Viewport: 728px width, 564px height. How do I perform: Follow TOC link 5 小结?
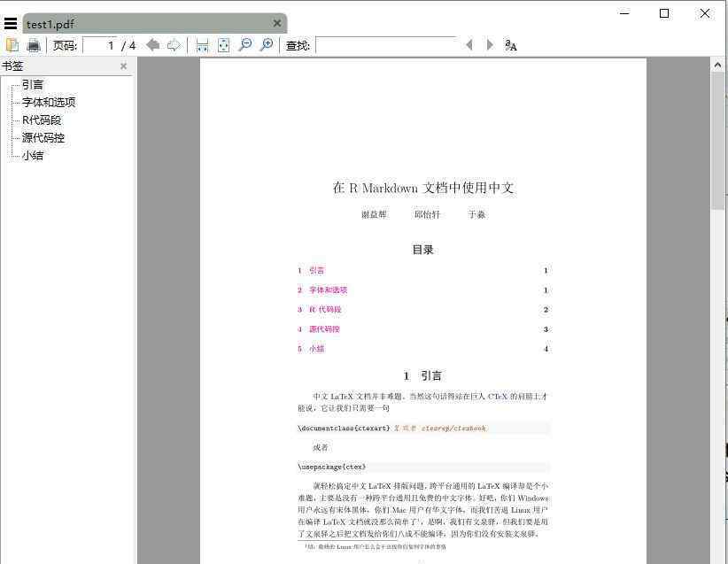tap(311, 349)
